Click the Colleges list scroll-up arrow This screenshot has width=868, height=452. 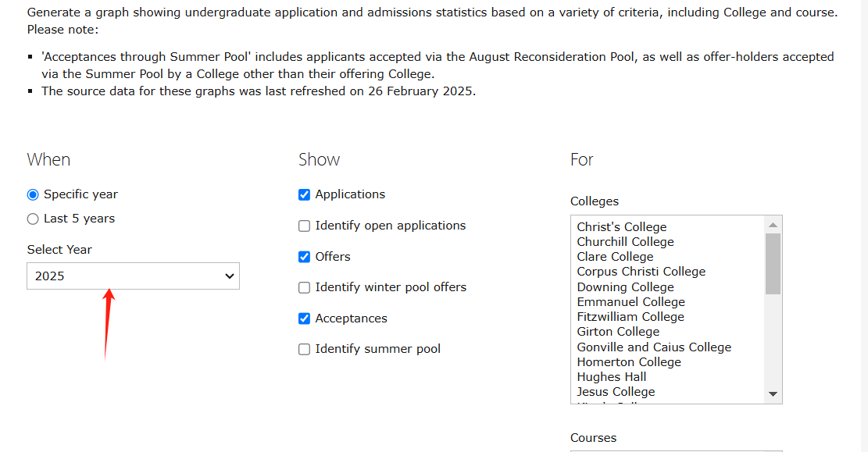[773, 225]
